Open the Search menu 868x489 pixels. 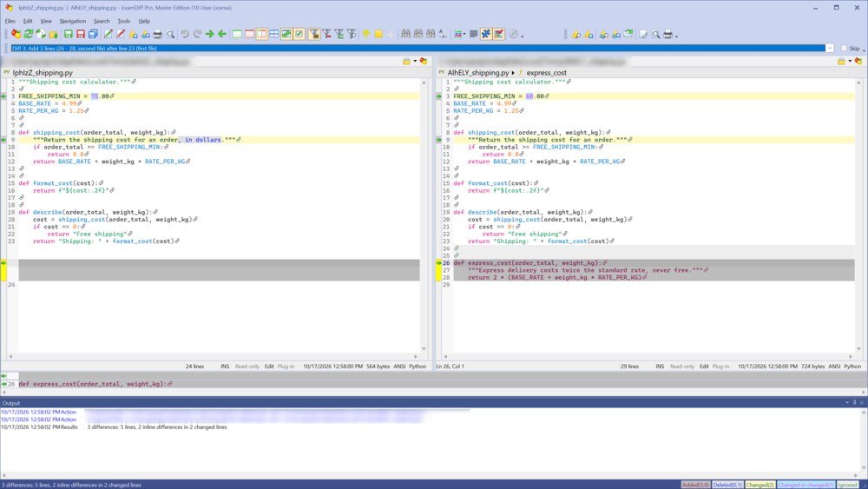coord(102,21)
